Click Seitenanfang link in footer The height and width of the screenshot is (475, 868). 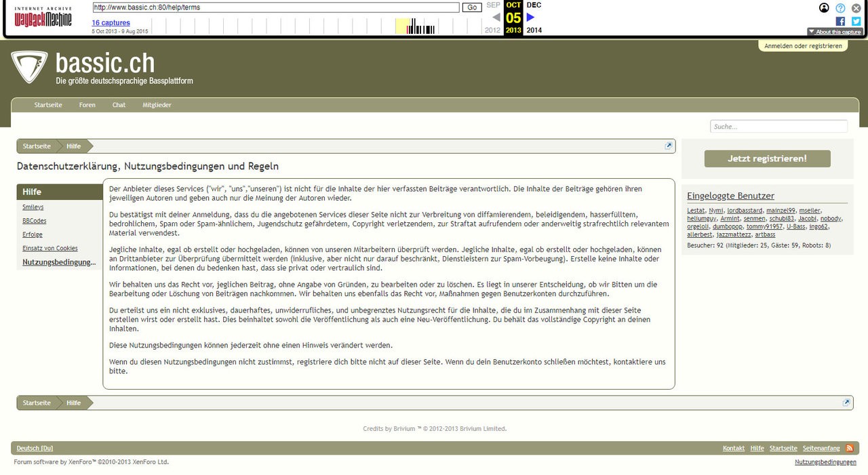[x=821, y=448]
